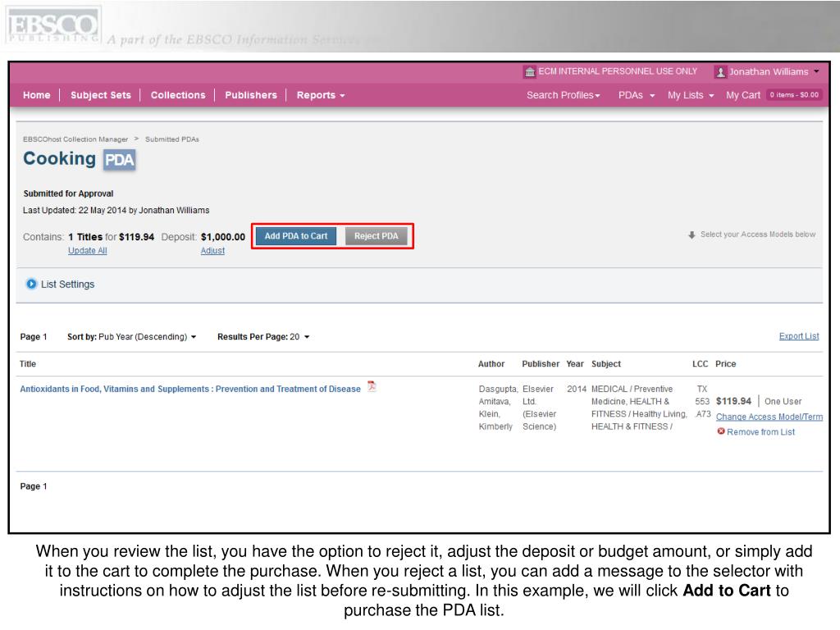Viewport: 840px width, 630px height.
Task: Click the 2014 year cell
Action: coord(577,389)
